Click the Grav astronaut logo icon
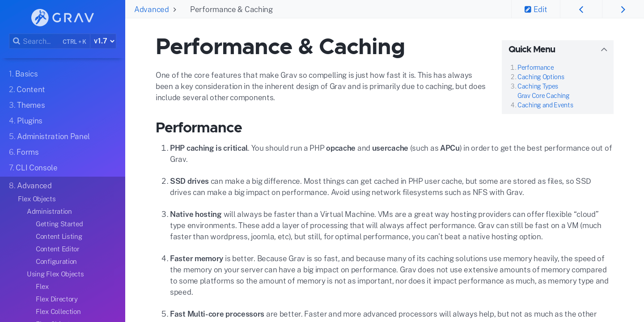The height and width of the screenshot is (322, 644). coord(40,17)
